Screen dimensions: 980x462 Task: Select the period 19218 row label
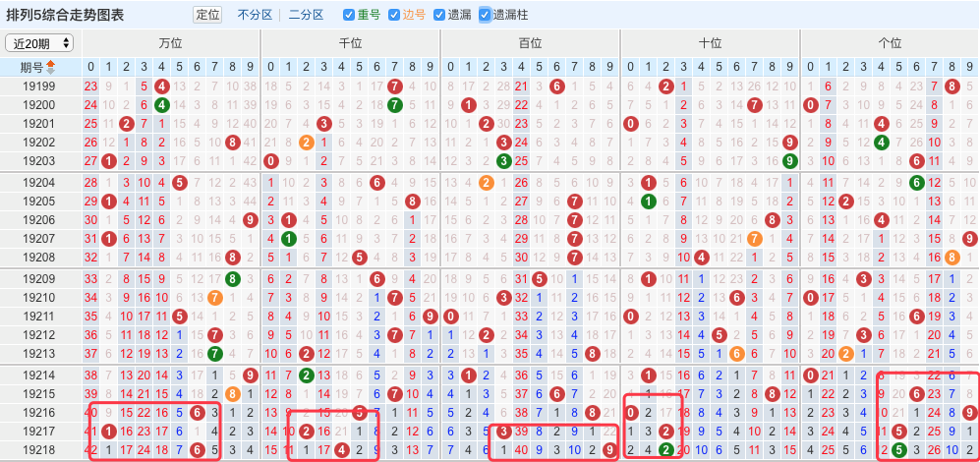(x=39, y=449)
